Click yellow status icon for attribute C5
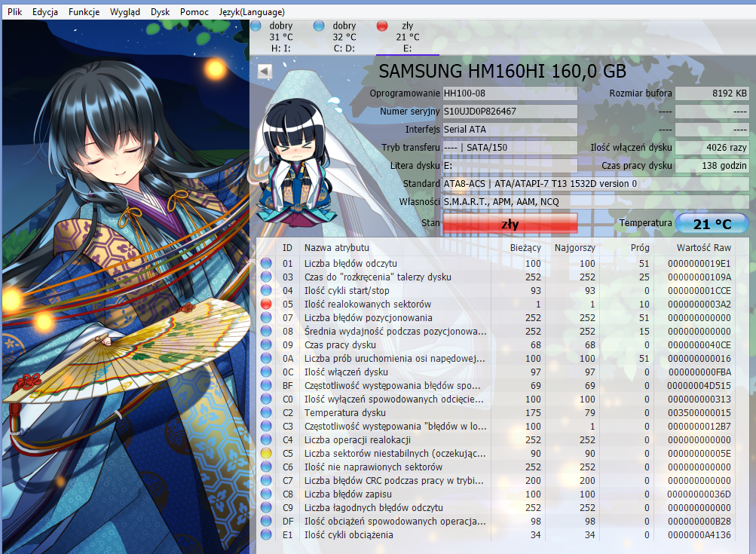This screenshot has height=554, width=756. coord(266,453)
